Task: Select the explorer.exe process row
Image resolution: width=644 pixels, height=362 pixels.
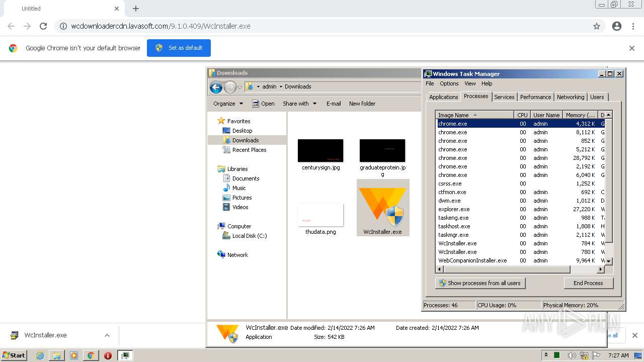Action: [520, 209]
